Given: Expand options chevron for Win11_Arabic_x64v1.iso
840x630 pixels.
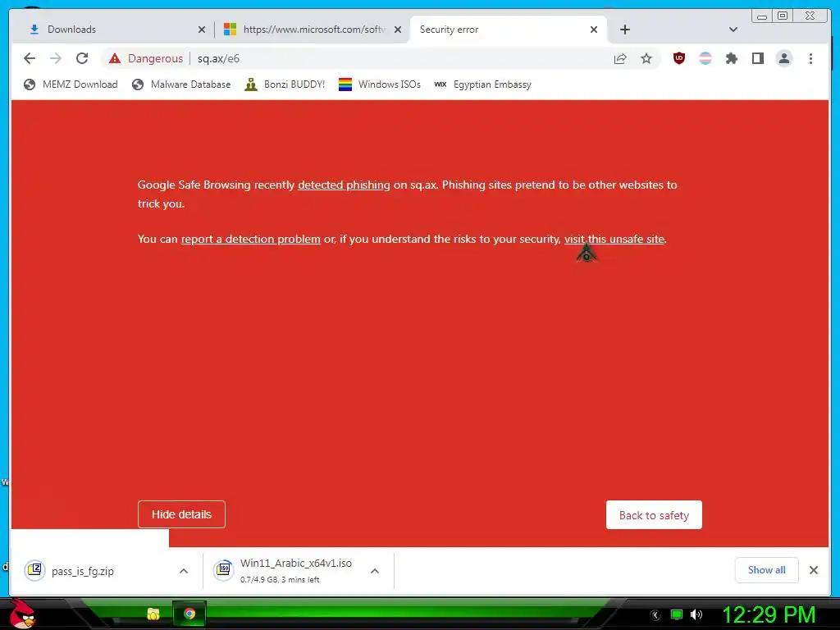Looking at the screenshot, I should 375,571.
